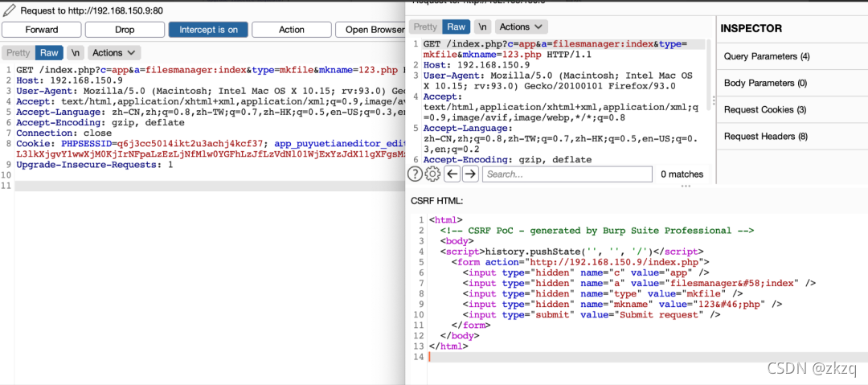This screenshot has width=868, height=385.
Task: Toggle \n display in left request editor
Action: click(x=76, y=52)
